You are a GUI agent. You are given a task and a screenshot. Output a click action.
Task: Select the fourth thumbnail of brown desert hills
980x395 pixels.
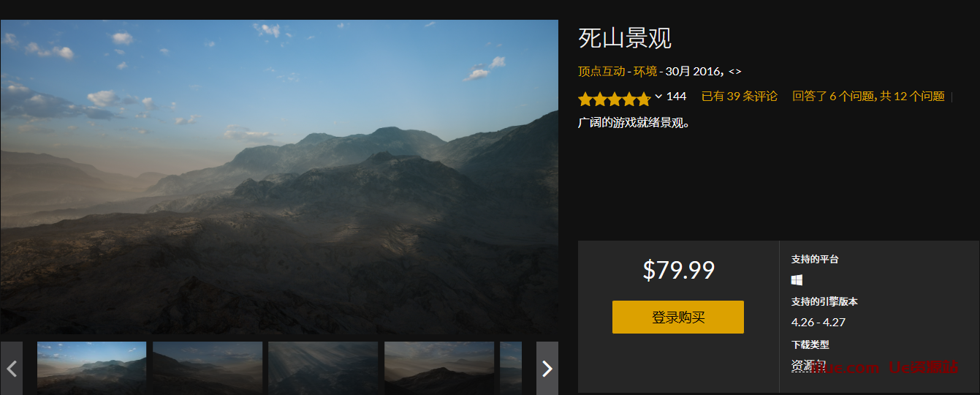[x=439, y=368]
